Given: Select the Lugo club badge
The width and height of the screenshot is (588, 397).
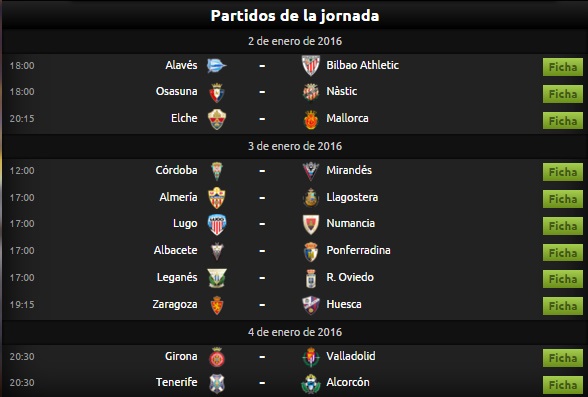Looking at the screenshot, I should (x=217, y=224).
